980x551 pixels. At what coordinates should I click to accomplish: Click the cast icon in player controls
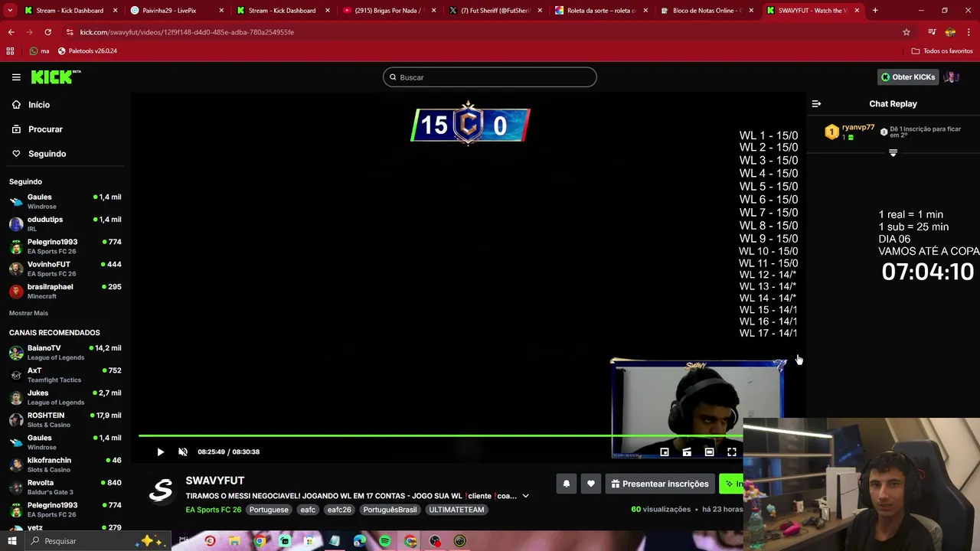click(687, 452)
